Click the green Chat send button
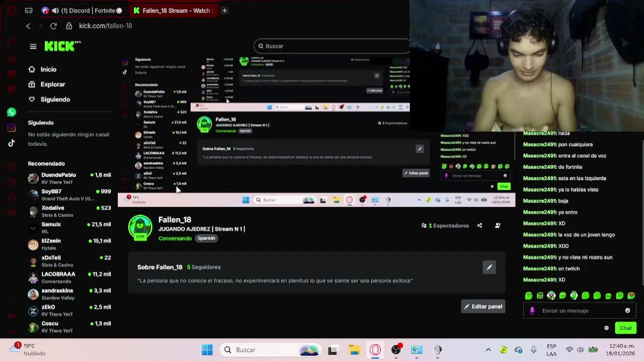644x361 pixels. click(x=625, y=328)
